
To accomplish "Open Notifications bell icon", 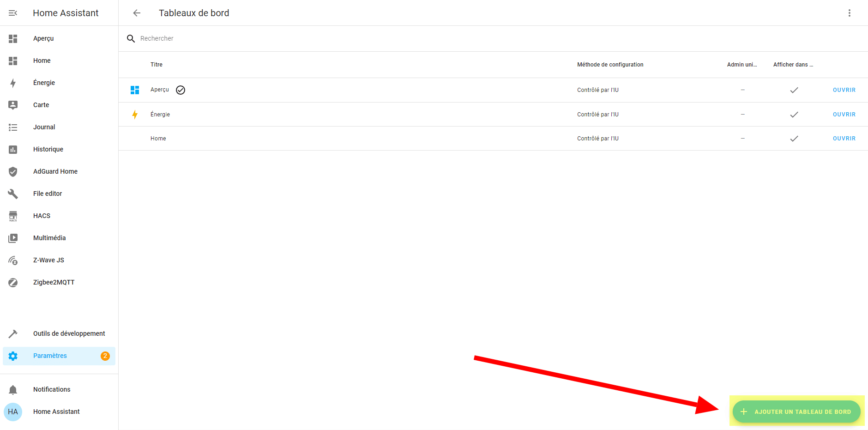I will pos(13,390).
